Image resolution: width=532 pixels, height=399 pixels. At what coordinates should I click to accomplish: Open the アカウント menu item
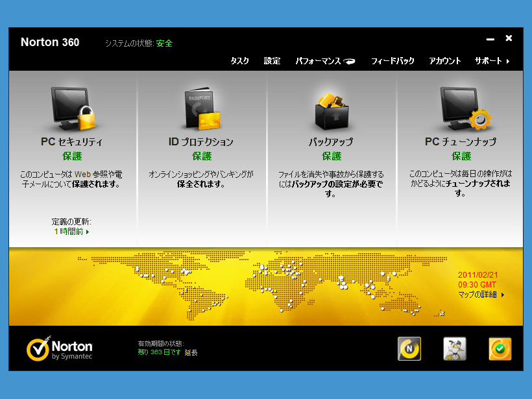click(x=445, y=61)
